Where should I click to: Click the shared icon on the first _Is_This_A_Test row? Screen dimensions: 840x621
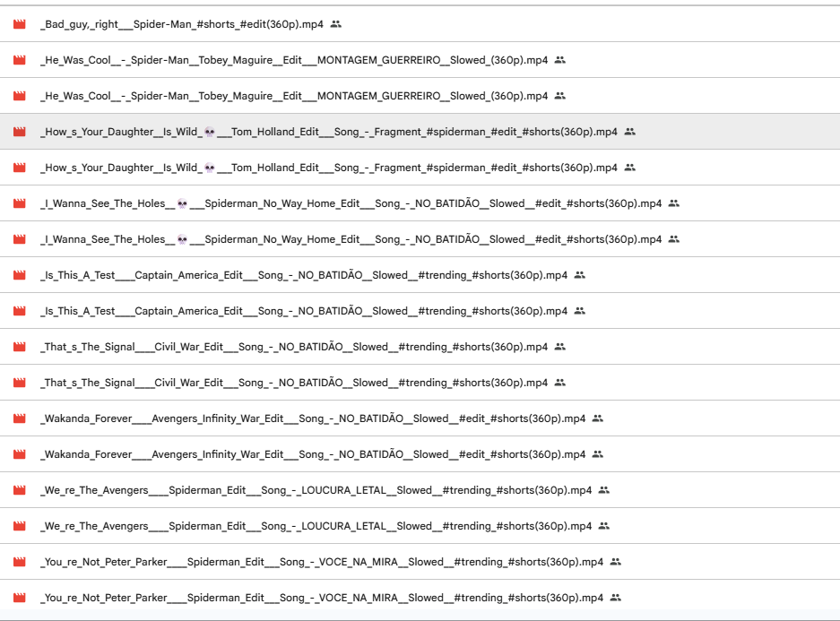(580, 275)
